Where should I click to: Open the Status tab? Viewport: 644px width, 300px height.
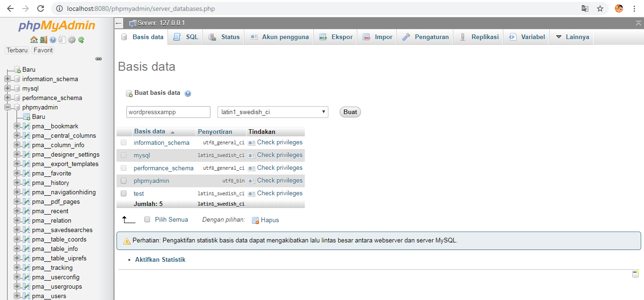[x=224, y=37]
